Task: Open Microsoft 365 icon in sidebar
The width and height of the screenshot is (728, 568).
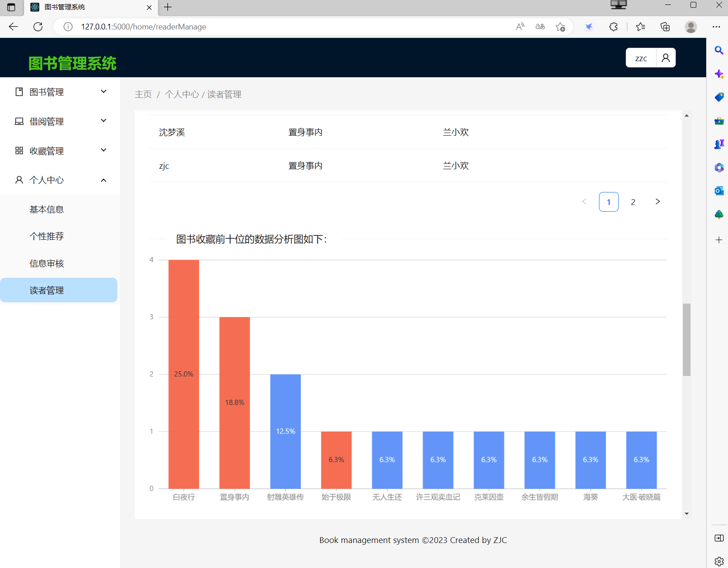Action: [x=719, y=167]
